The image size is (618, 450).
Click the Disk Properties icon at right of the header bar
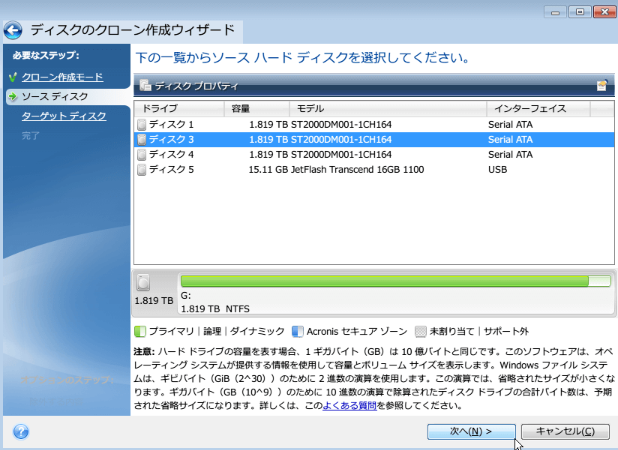(602, 86)
